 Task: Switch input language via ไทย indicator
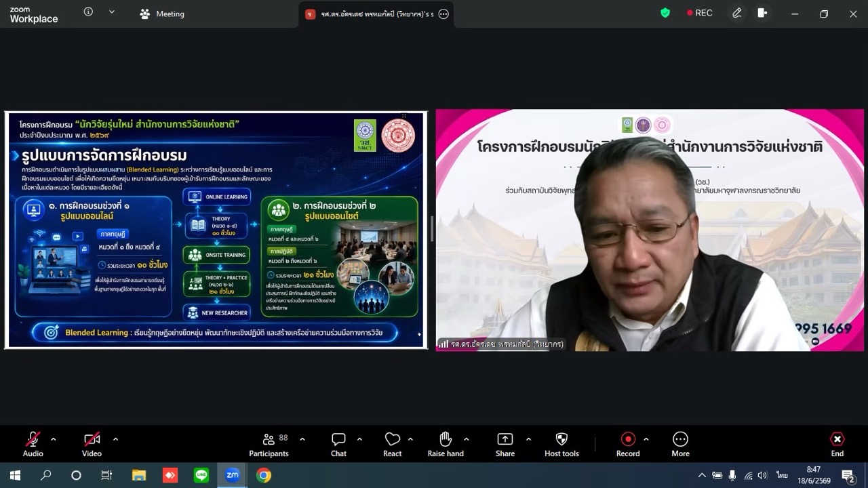point(783,475)
